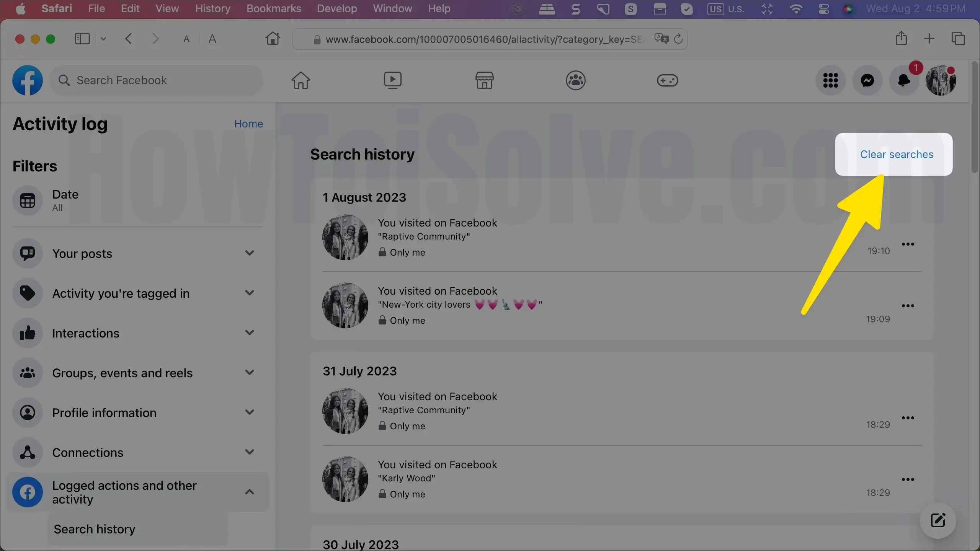
Task: Open Window menu
Action: (x=392, y=8)
